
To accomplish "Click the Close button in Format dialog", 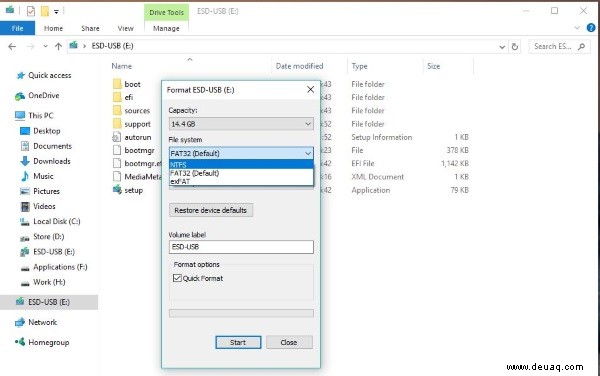I will pyautogui.click(x=289, y=342).
